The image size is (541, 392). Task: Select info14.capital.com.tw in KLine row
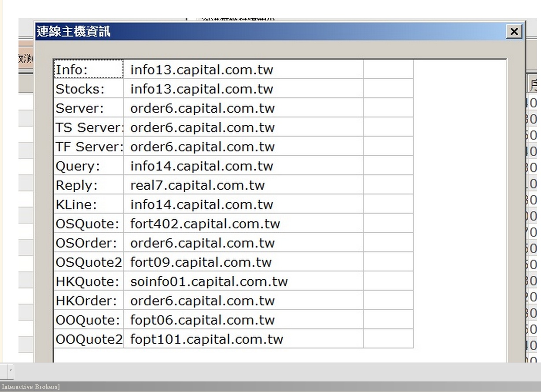(x=243, y=204)
